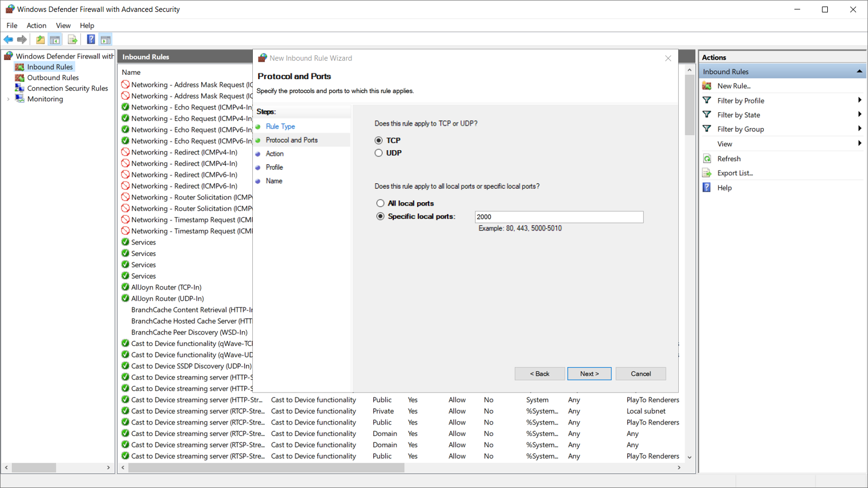Click the Next button in wizard
The height and width of the screenshot is (488, 868).
[x=589, y=374]
